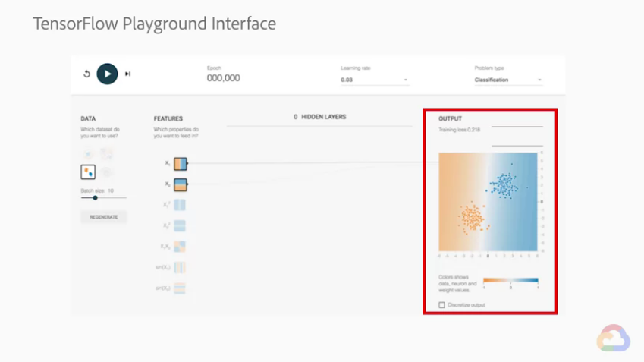Check the Discretize output checkbox
This screenshot has width=644, height=362.
441,305
